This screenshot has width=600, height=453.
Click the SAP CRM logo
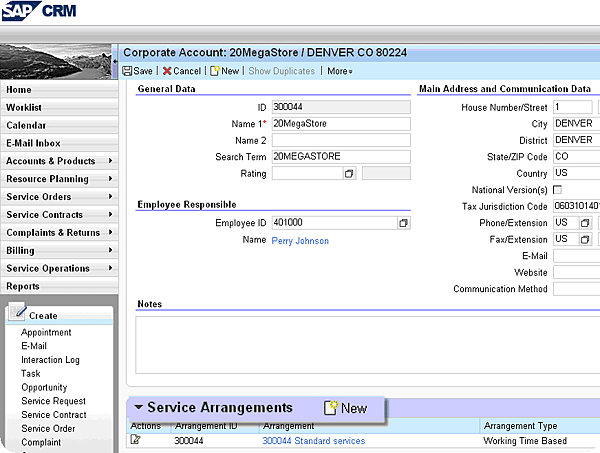click(x=39, y=11)
